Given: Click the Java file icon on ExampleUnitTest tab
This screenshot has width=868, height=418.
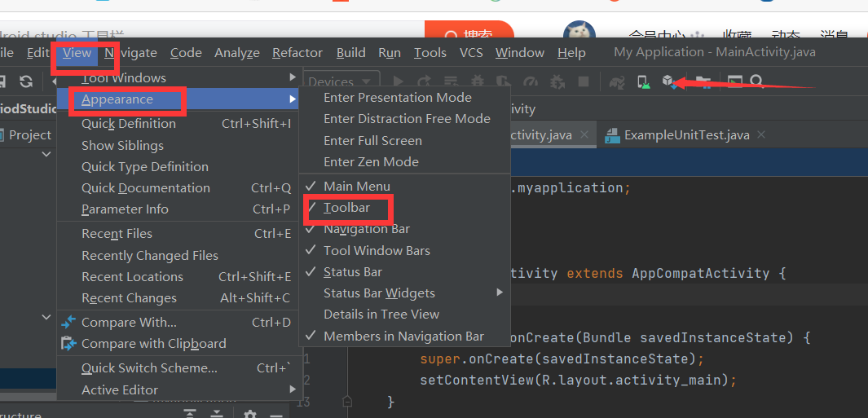Looking at the screenshot, I should [x=612, y=135].
